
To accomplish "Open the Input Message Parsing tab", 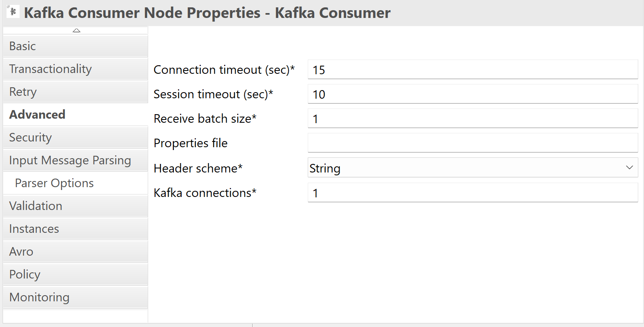I will click(76, 160).
